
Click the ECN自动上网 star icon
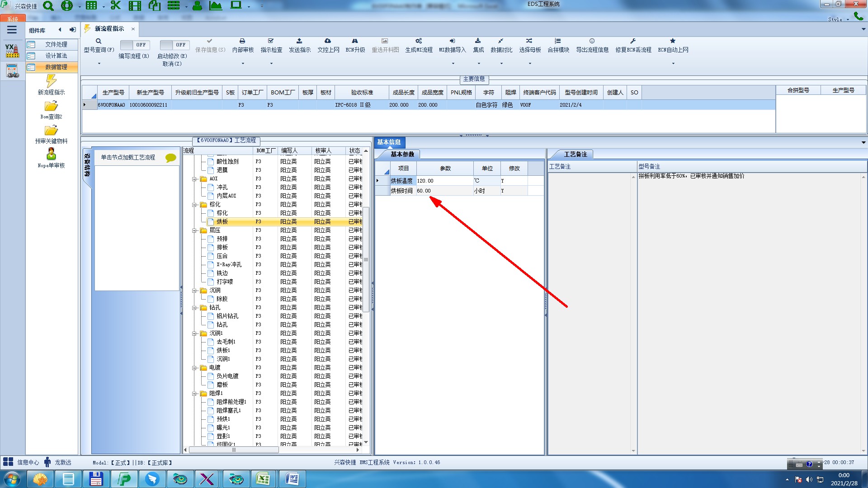[673, 41]
